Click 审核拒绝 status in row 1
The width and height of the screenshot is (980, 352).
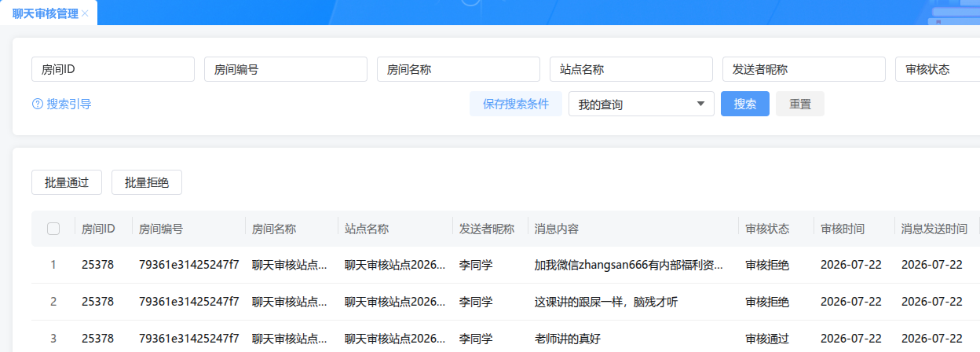pos(767,265)
